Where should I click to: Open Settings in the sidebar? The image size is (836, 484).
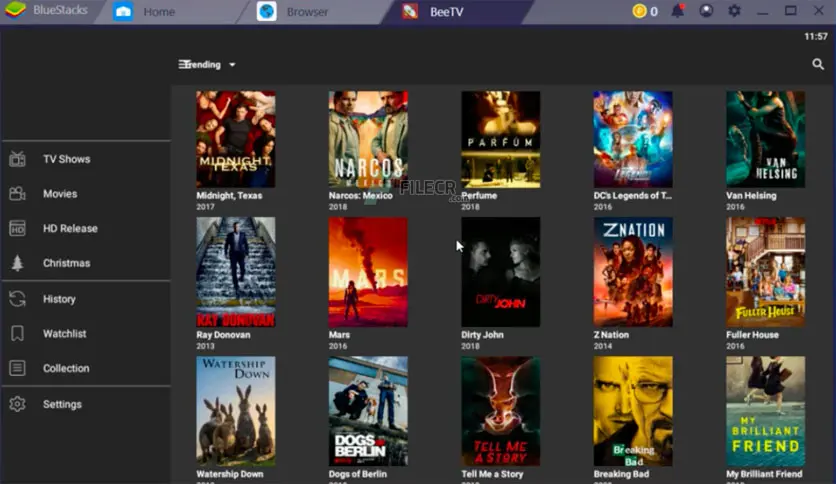point(62,404)
